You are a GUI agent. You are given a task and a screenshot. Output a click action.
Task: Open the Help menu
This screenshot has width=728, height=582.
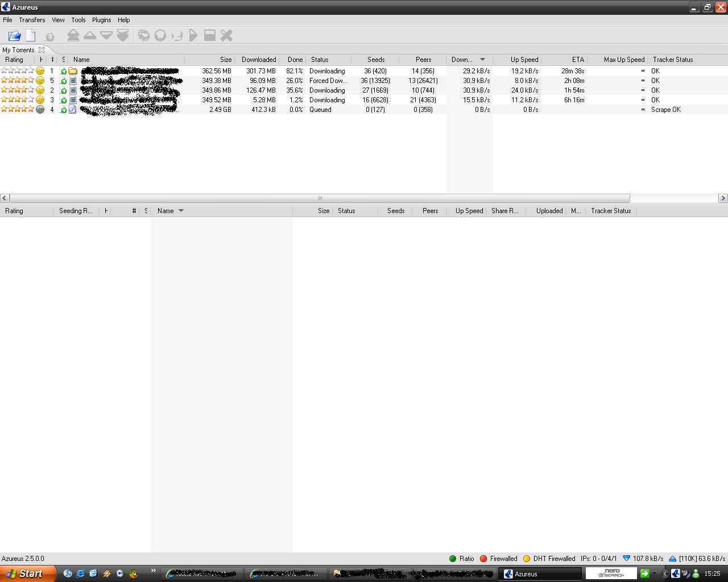pyautogui.click(x=123, y=20)
